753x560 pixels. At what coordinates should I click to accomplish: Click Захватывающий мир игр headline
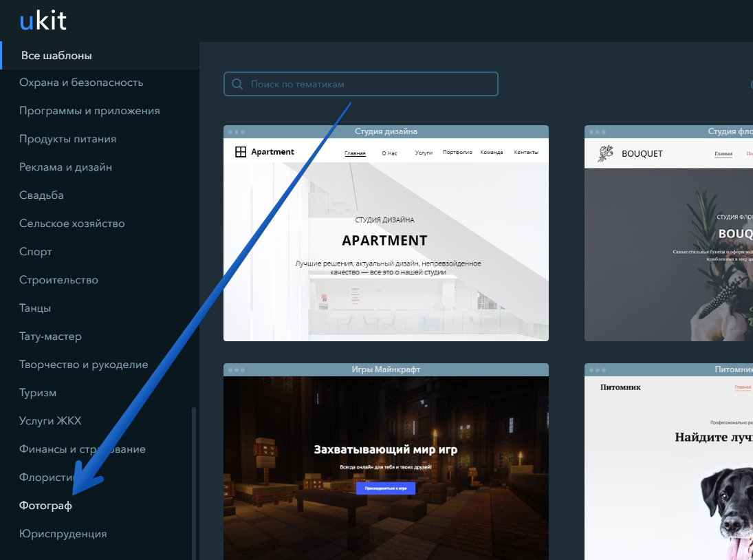pyautogui.click(x=386, y=450)
